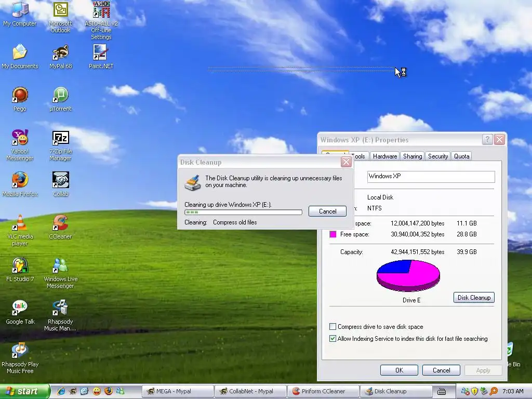Open the Pego desktop shortcut
This screenshot has width=532, height=399.
[x=20, y=99]
